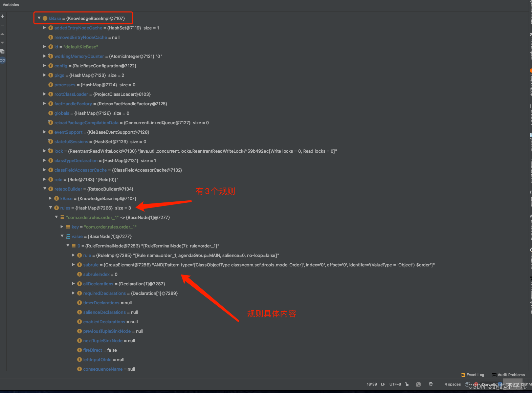Viewport: 532px width, 393px height.
Task: Click the field icon beside workingMemoryCounter
Action: [x=51, y=56]
